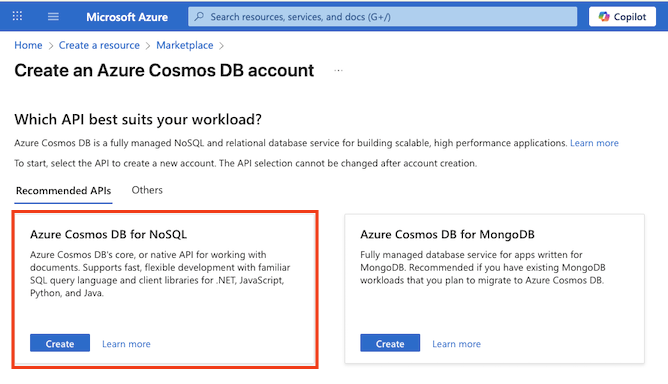Go to Create a resource breadcrumb
The height and width of the screenshot is (384, 668).
tap(99, 45)
